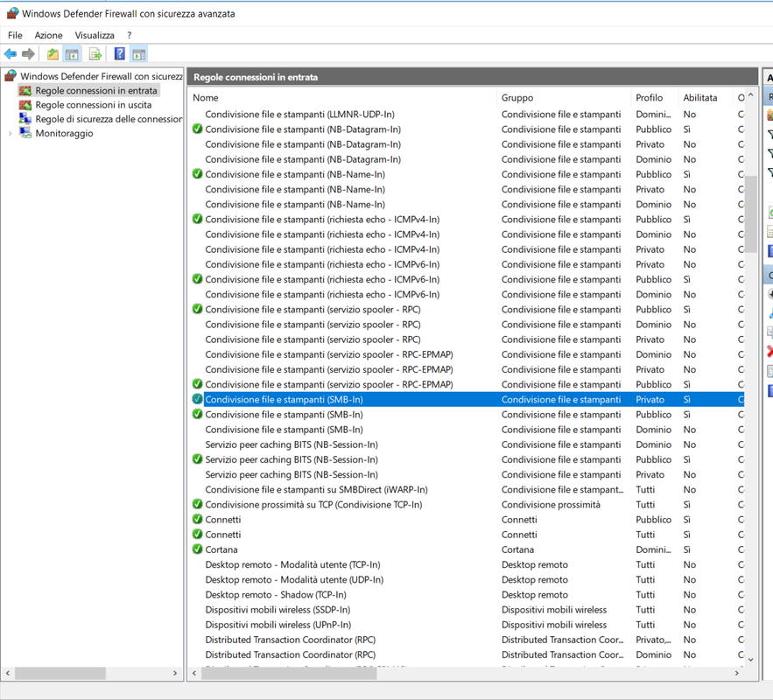Select Regole di sicurezza delle connessioni node
773x700 pixels.
tap(109, 119)
